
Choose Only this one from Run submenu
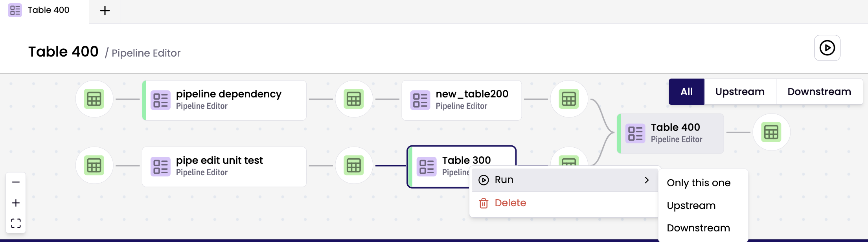699,183
